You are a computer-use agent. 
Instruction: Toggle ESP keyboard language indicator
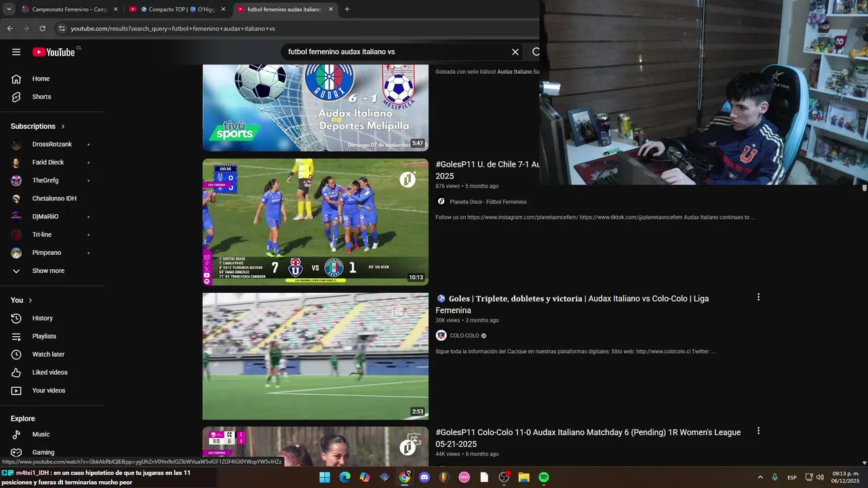(792, 477)
